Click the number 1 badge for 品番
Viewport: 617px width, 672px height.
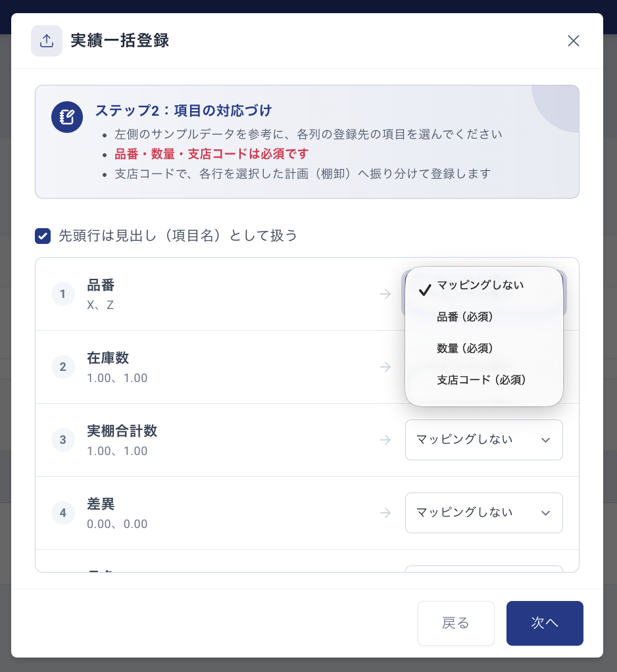click(x=63, y=294)
